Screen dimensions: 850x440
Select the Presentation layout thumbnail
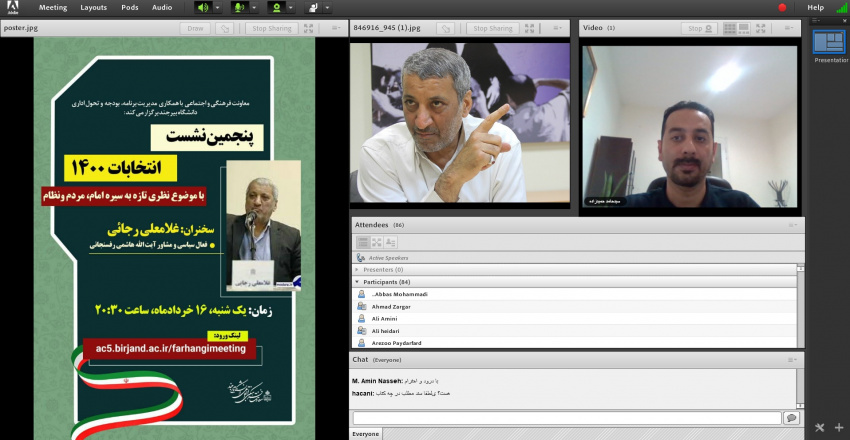coord(829,42)
